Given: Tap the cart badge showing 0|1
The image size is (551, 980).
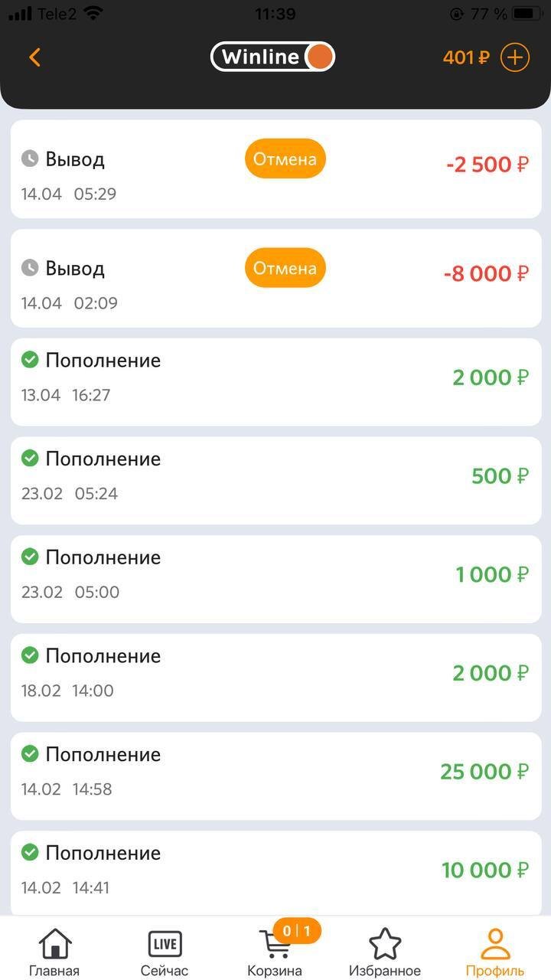Looking at the screenshot, I should pos(297,931).
